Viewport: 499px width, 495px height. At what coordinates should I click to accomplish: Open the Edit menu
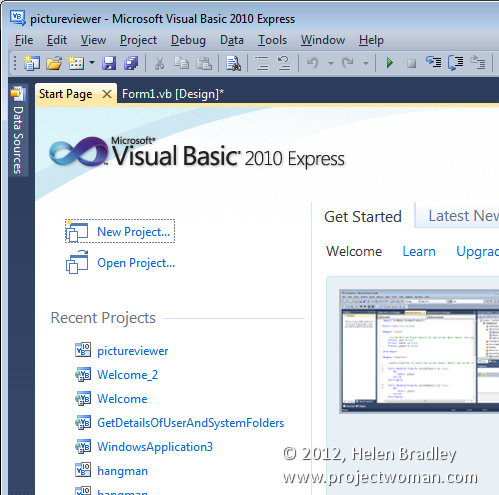coord(57,40)
